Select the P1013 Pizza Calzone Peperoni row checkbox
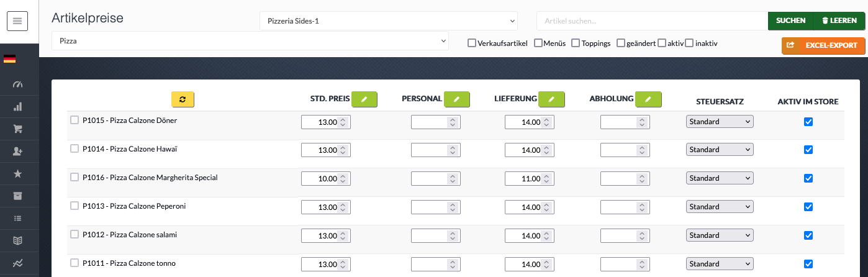Screen dimensions: 868x277 point(75,206)
